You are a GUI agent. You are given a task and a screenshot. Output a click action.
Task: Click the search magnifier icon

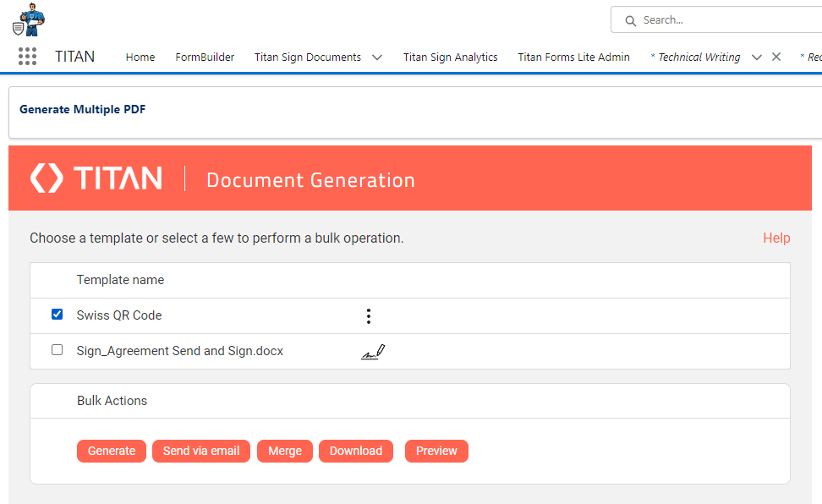coord(630,20)
